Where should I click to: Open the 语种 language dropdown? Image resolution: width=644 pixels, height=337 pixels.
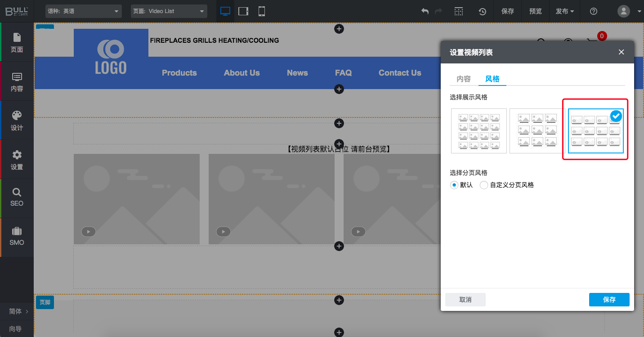(84, 11)
